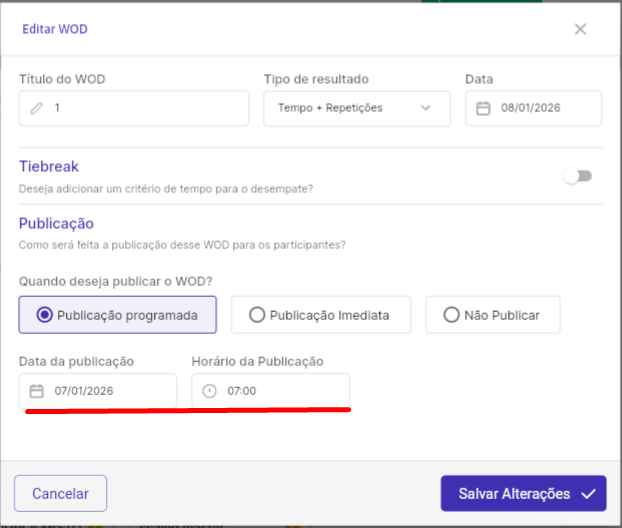Edit the Título do WOD input field
The width and height of the screenshot is (622, 528).
(134, 108)
